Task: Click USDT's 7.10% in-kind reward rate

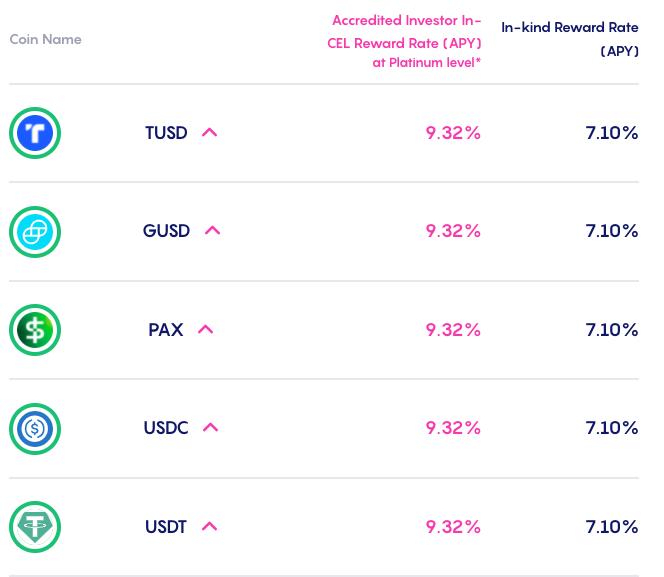Action: click(612, 527)
